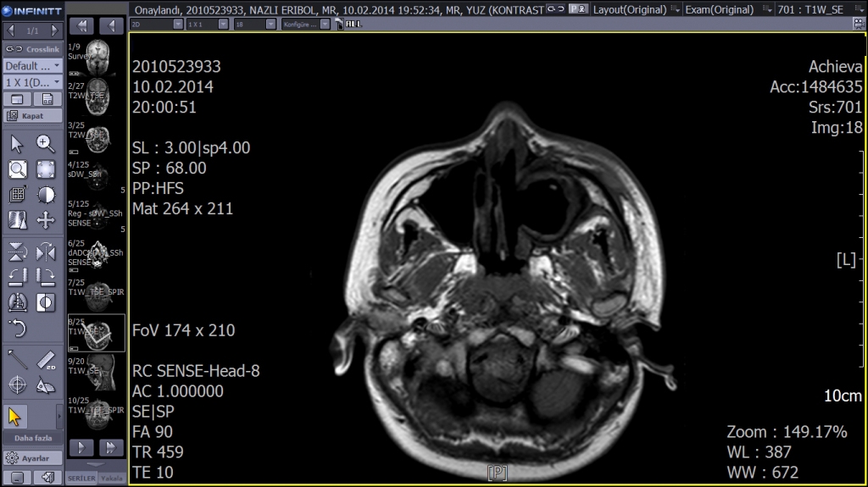Click the report layout icon below Default
This screenshot has width=868, height=487.
pyautogui.click(x=47, y=100)
